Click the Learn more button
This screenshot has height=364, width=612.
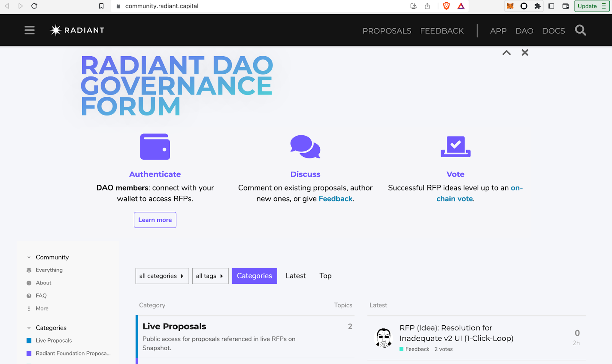click(155, 220)
